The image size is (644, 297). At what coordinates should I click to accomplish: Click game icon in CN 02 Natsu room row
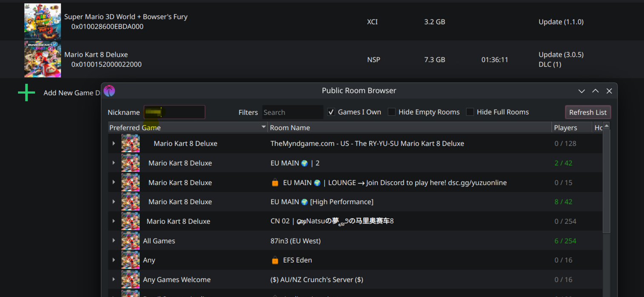click(x=130, y=221)
